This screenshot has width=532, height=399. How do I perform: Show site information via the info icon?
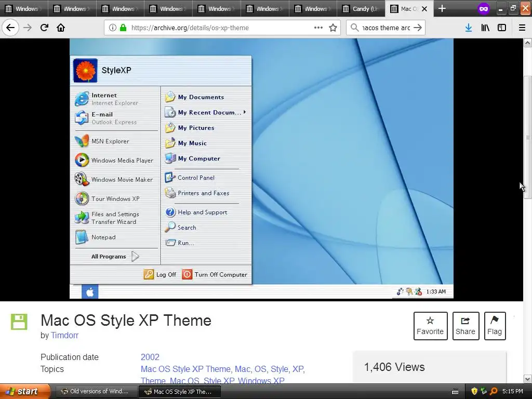click(x=112, y=28)
